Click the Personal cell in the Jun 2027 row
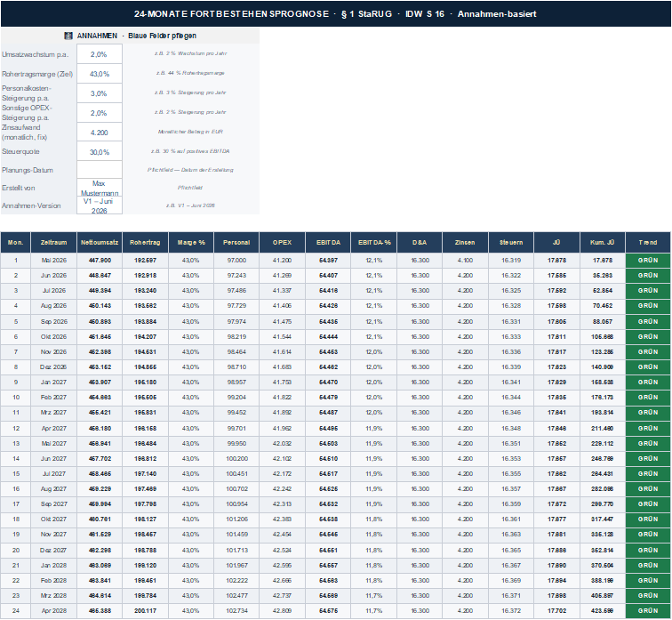 tap(236, 458)
